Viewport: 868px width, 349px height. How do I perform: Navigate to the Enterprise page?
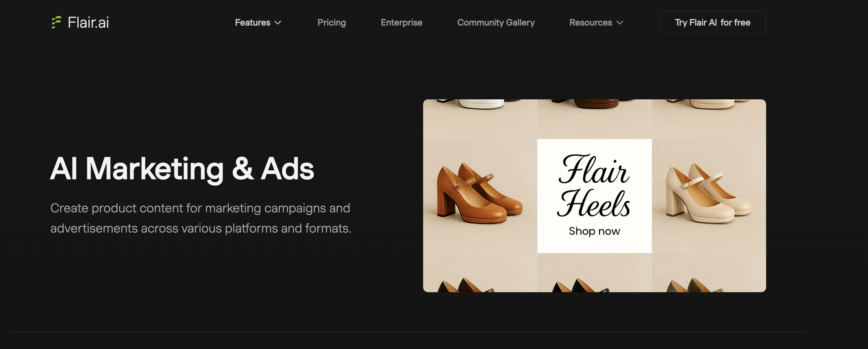coord(401,23)
